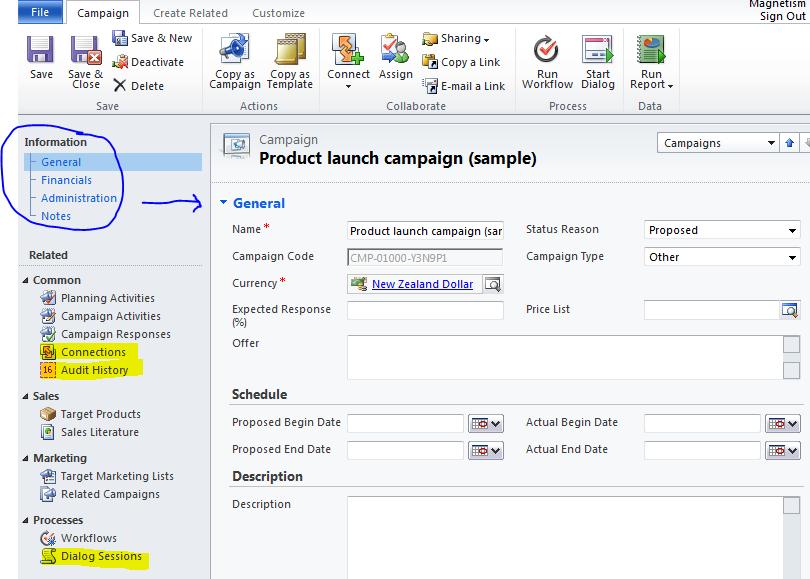This screenshot has height=579, width=810.
Task: Click the Offer scrollbar up button
Action: point(791,345)
